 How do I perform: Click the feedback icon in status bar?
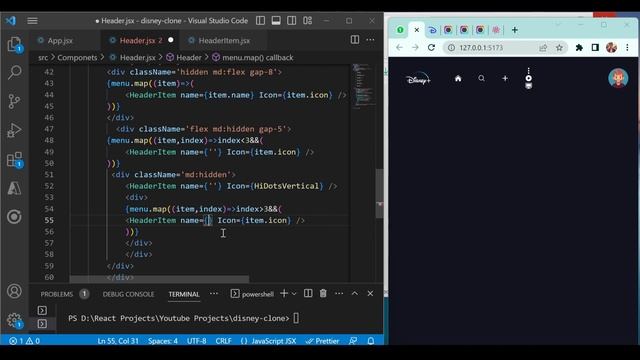click(x=353, y=341)
